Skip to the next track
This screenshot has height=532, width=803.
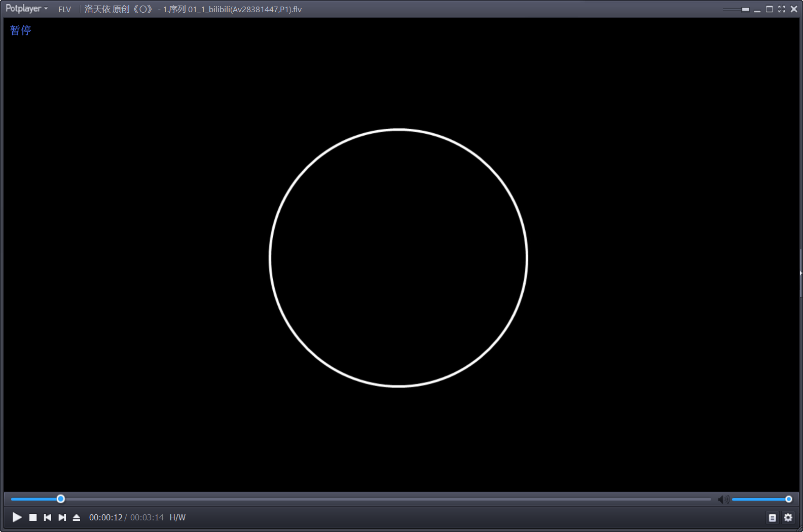62,517
